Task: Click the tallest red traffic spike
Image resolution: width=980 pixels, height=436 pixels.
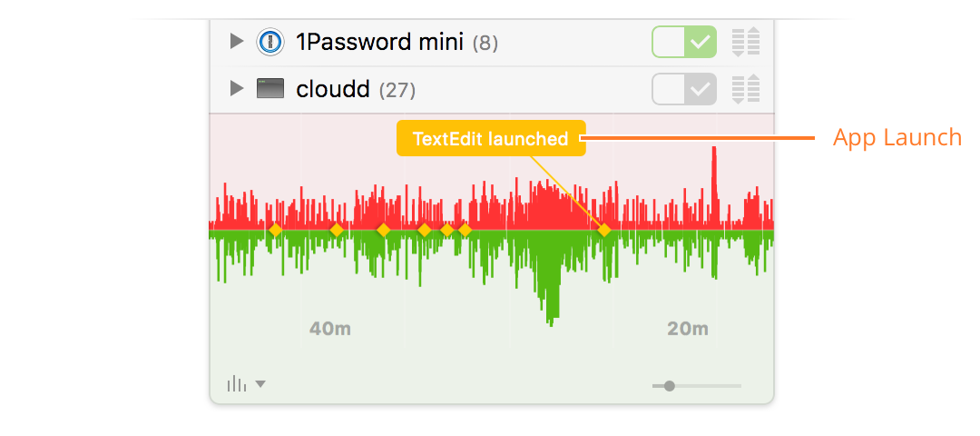Action: click(714, 188)
